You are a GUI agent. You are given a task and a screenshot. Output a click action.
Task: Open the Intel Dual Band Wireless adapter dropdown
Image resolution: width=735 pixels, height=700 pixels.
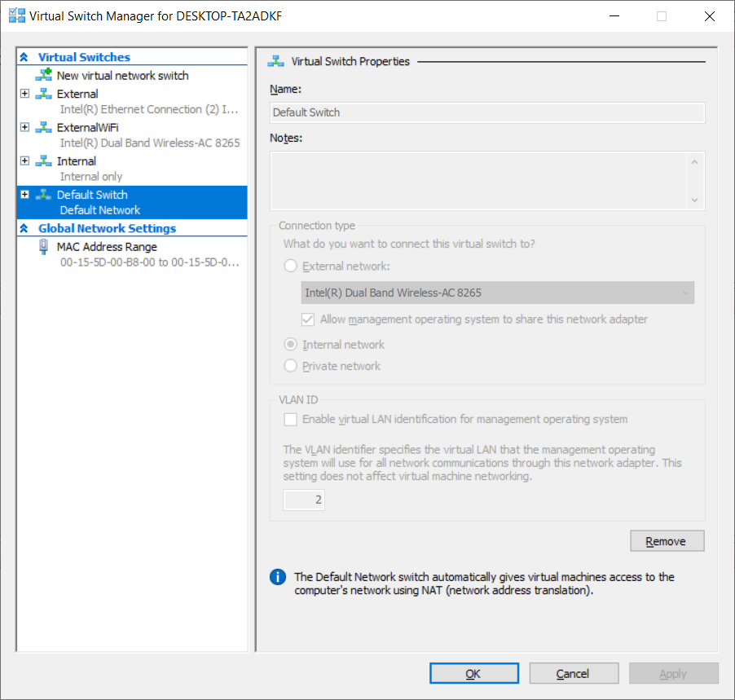pyautogui.click(x=497, y=293)
